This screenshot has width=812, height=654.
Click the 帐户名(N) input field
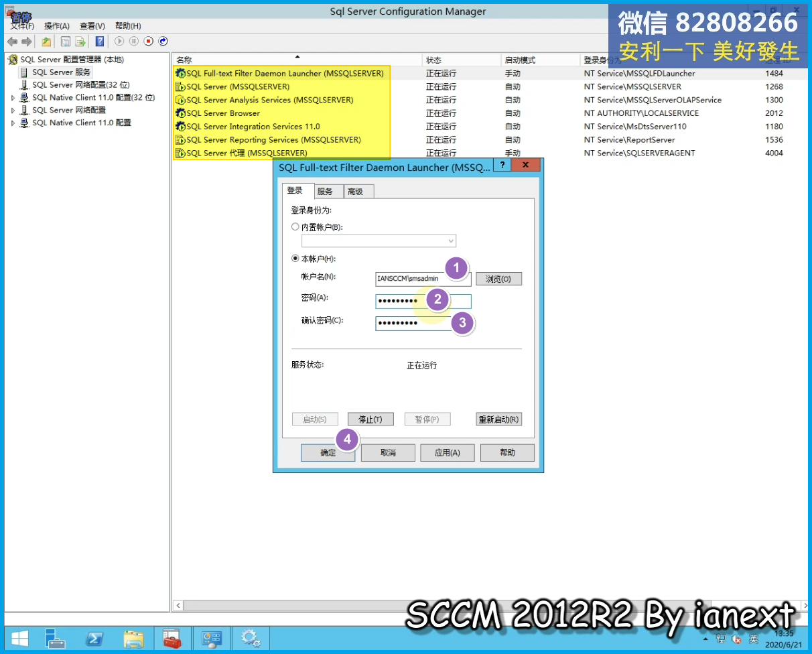[x=423, y=279]
